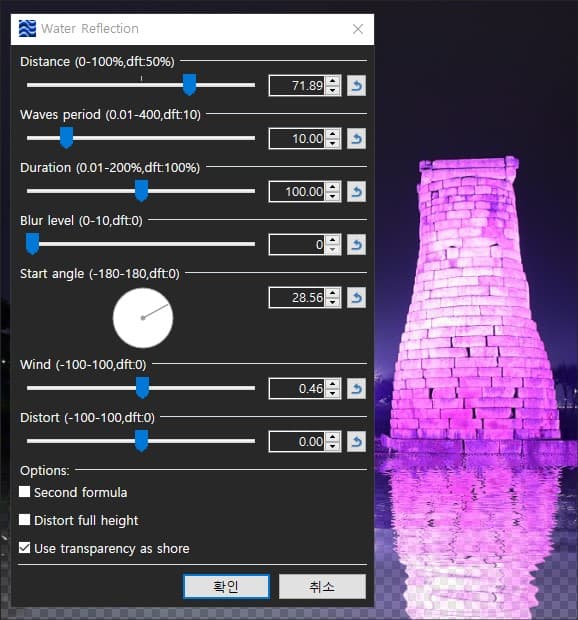Reset Start angle to default

coord(356,297)
